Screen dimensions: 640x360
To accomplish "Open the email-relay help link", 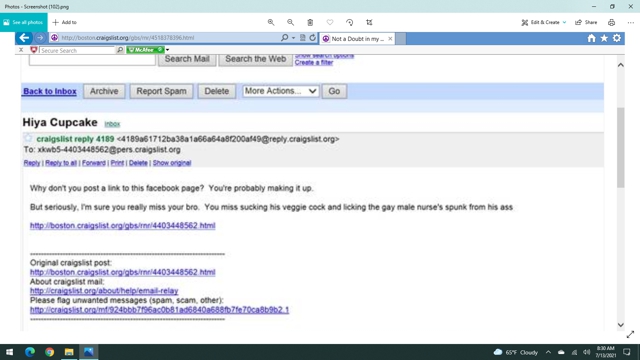I will (x=104, y=291).
